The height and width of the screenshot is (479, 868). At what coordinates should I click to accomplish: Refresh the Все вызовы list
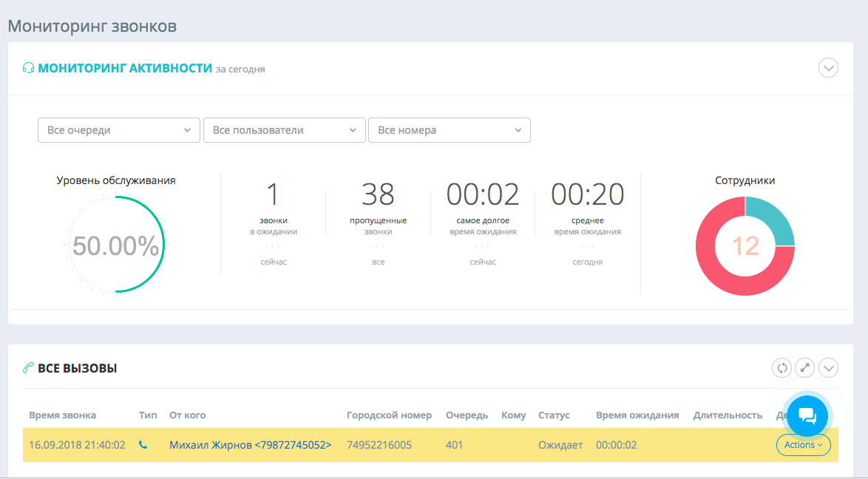coord(781,367)
